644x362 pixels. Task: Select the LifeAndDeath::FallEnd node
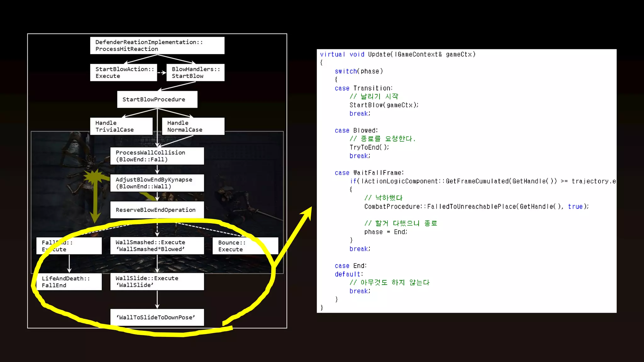(69, 282)
